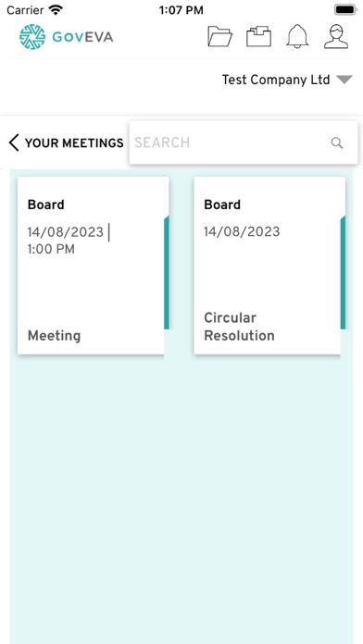
Task: Tap the GOVEVA brand name text
Action: (x=82, y=37)
